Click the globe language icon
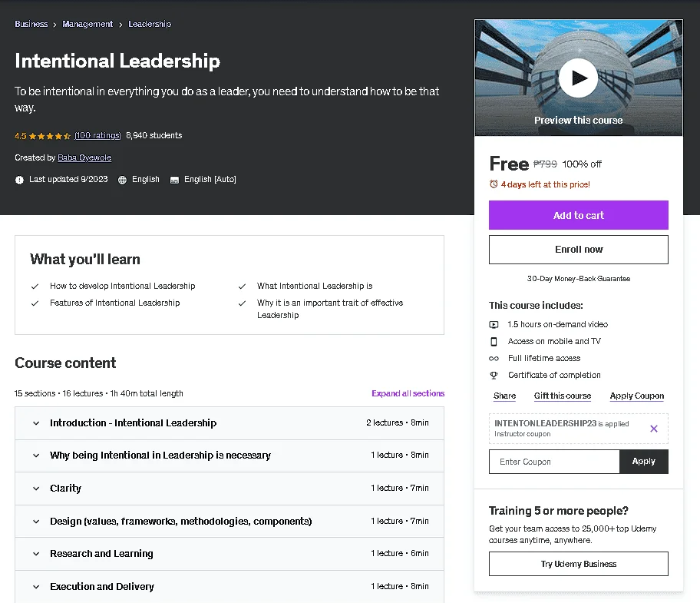The height and width of the screenshot is (603, 700). click(122, 180)
